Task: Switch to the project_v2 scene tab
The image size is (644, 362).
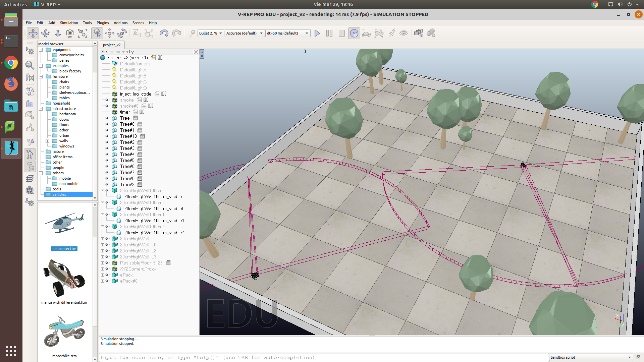Action: [112, 45]
